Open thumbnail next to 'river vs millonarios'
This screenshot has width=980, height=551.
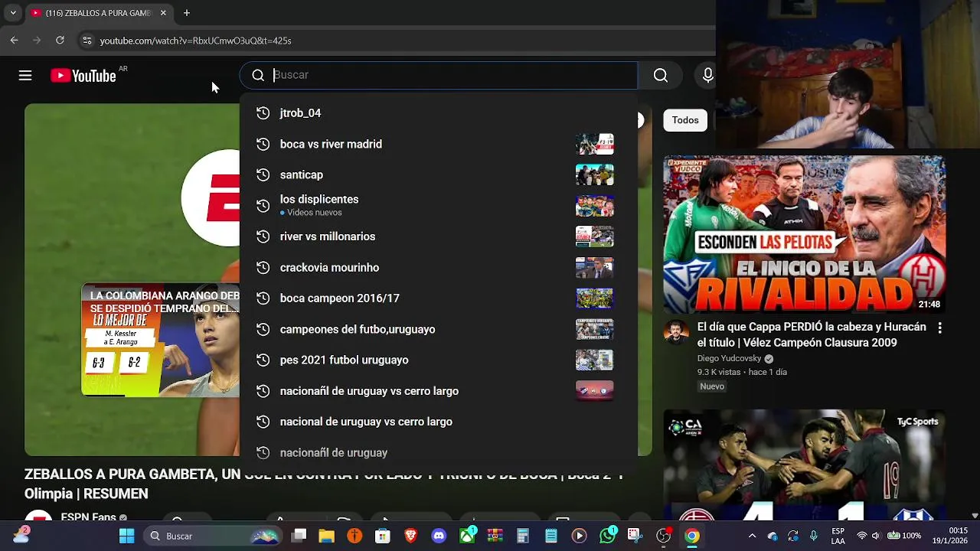[x=595, y=236]
